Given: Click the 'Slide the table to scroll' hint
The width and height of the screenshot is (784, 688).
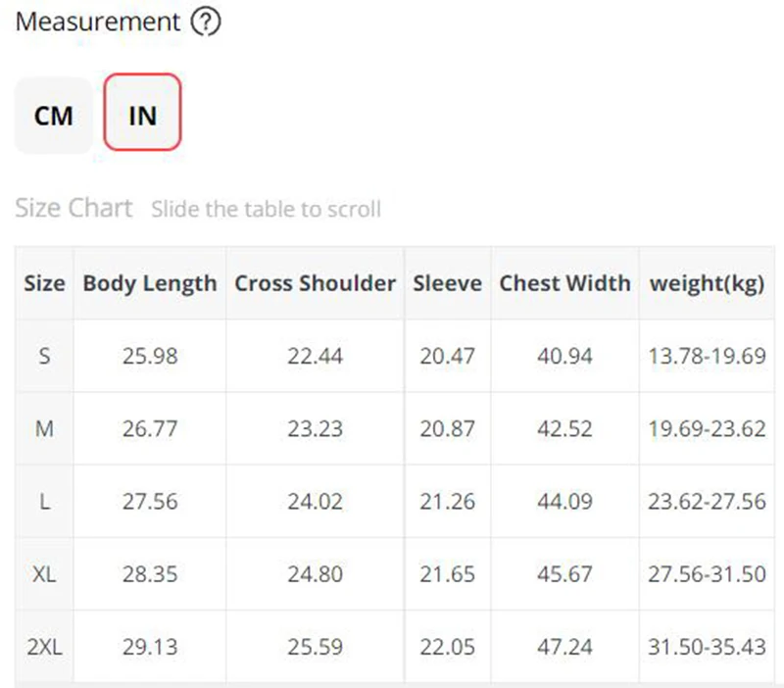Looking at the screenshot, I should click(267, 209).
